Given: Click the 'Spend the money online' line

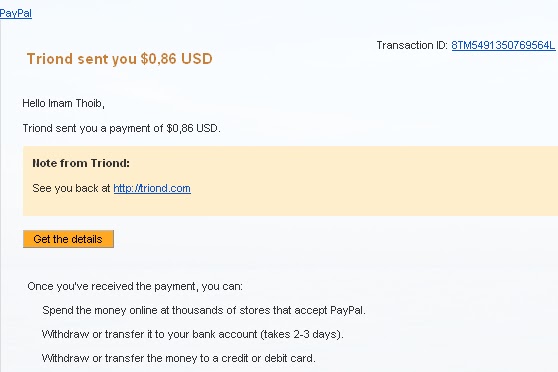Looking at the screenshot, I should [x=204, y=310].
